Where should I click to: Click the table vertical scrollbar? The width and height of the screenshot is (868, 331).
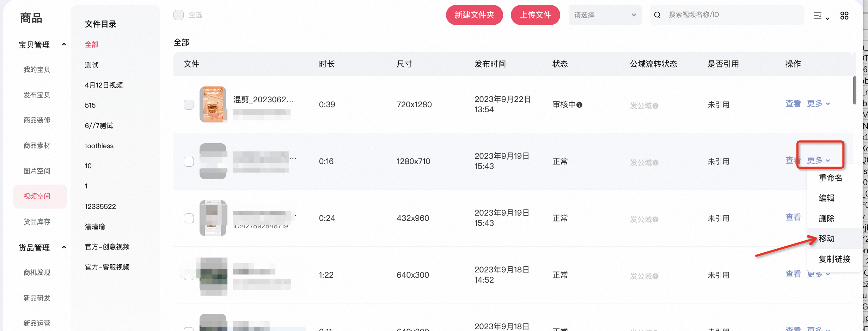[x=854, y=90]
